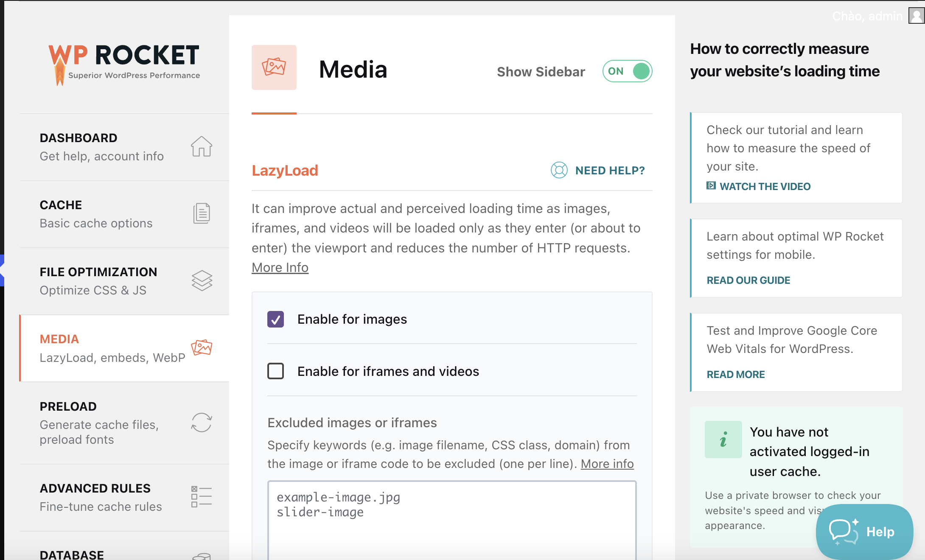
Task: Click the Enable for images label
Action: (x=352, y=319)
